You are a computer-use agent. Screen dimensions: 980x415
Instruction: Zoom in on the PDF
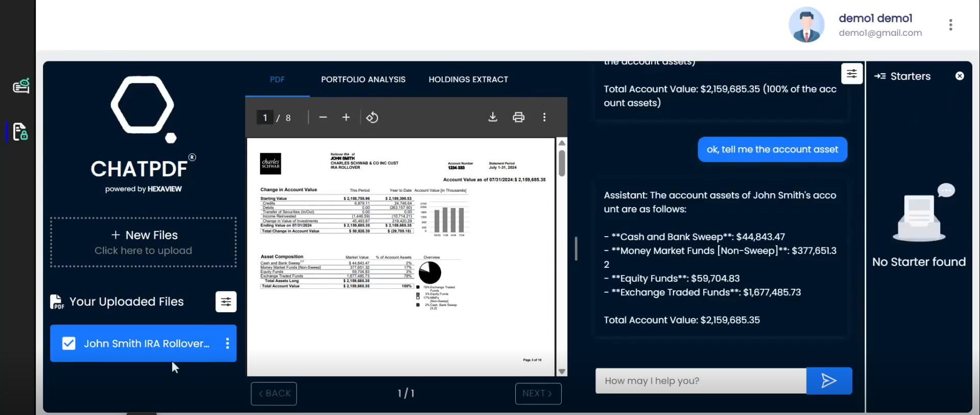coord(346,118)
